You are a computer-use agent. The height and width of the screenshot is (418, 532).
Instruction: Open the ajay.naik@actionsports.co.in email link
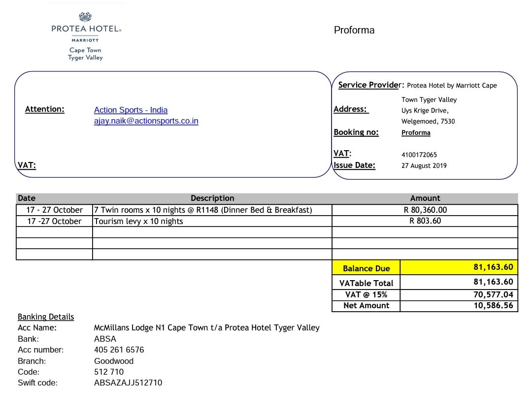pyautogui.click(x=146, y=121)
